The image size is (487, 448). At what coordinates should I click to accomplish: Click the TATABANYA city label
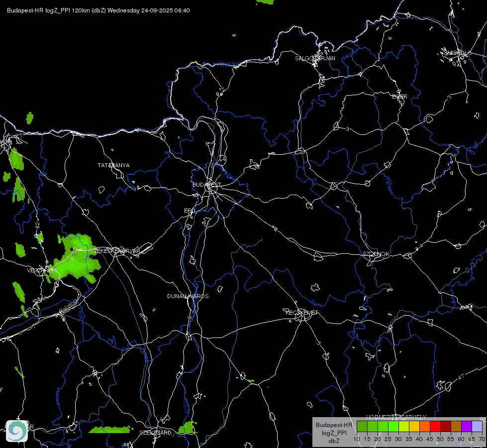point(113,165)
